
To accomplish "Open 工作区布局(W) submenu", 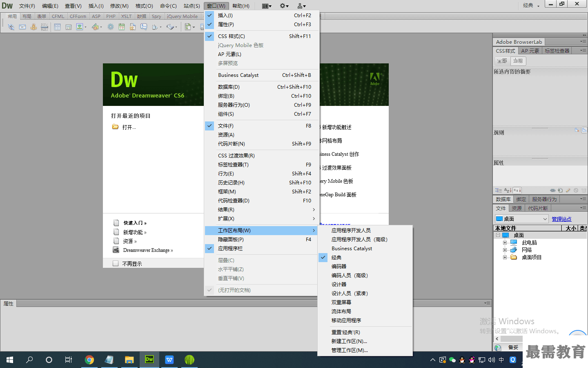I will (x=261, y=231).
